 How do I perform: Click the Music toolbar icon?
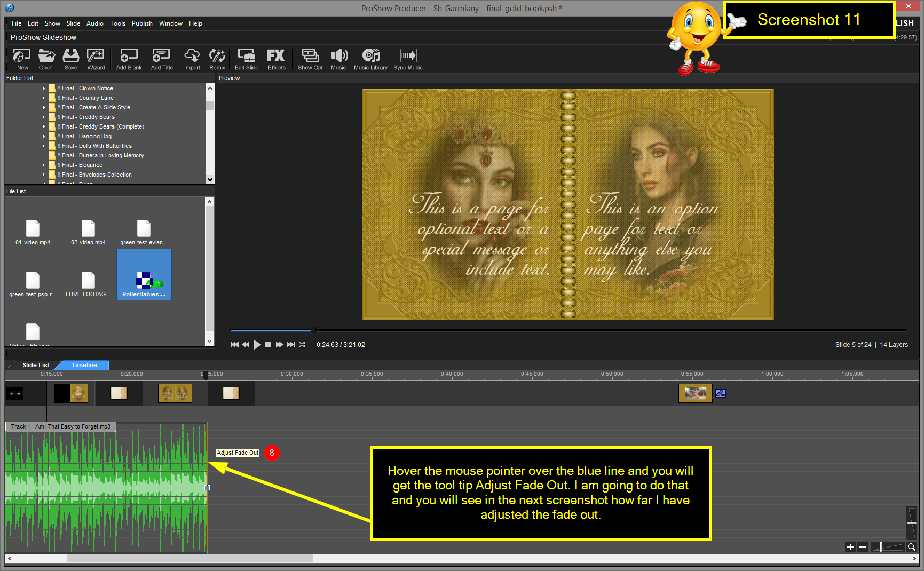tap(338, 59)
